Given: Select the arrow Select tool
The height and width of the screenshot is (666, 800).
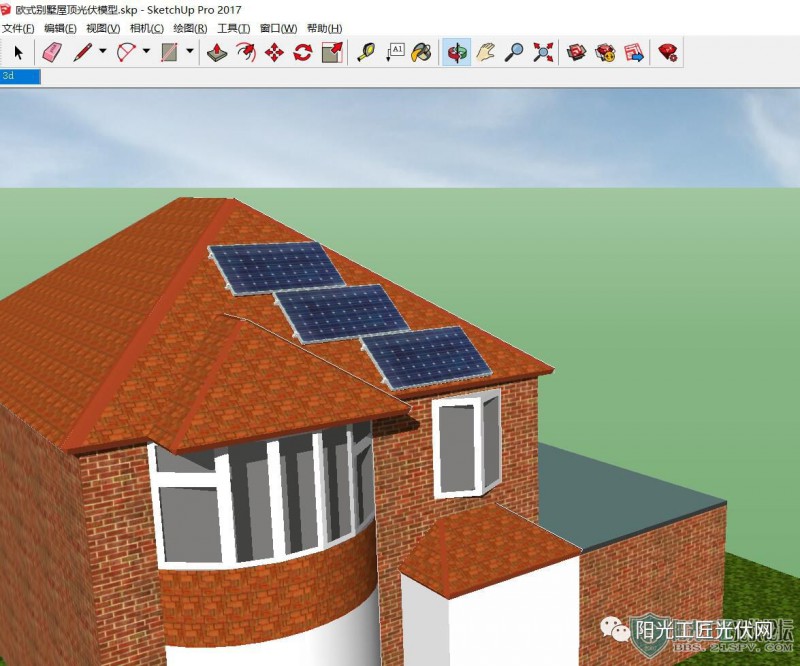Looking at the screenshot, I should pos(18,52).
